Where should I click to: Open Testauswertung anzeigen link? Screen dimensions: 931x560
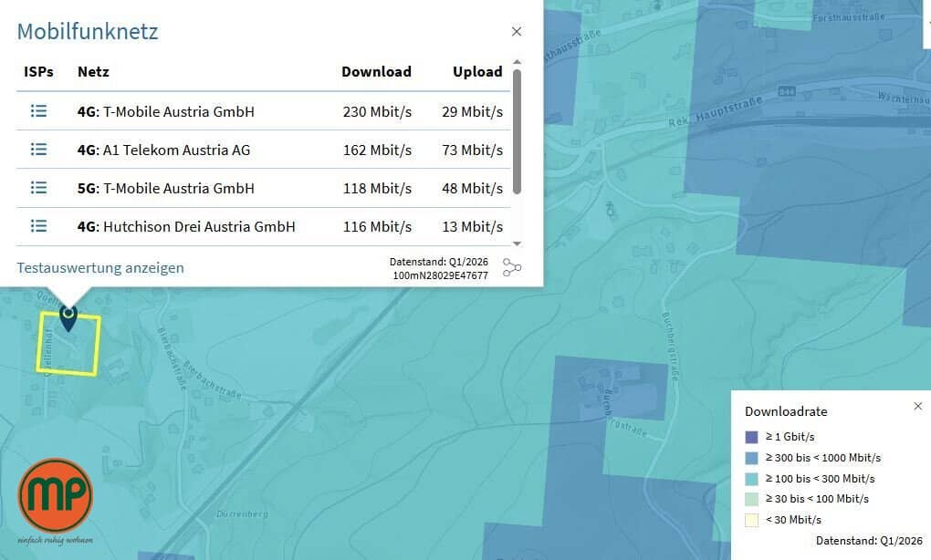coord(100,267)
